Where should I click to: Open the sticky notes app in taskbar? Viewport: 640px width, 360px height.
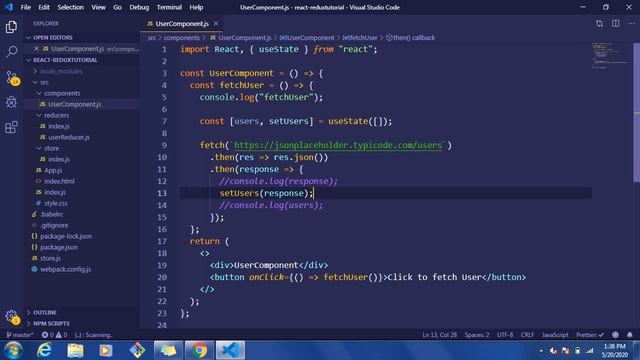coord(168,350)
